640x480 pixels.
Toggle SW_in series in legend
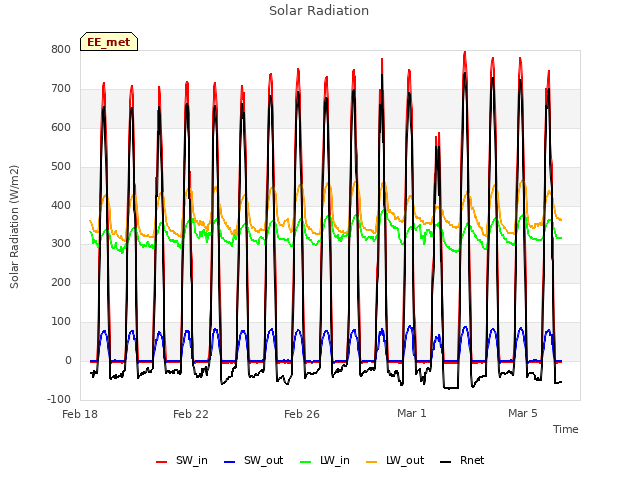pos(182,461)
